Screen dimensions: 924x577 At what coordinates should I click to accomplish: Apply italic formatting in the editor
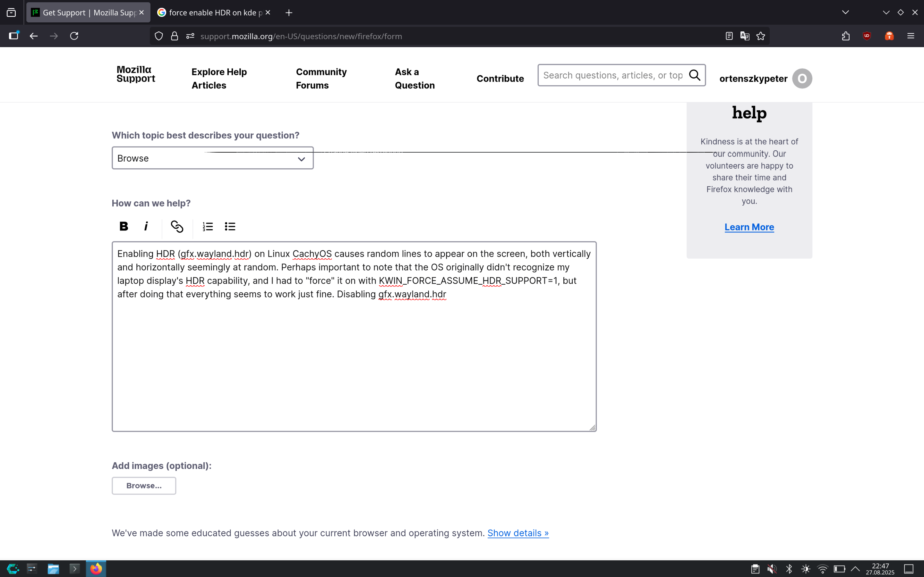pos(146,226)
